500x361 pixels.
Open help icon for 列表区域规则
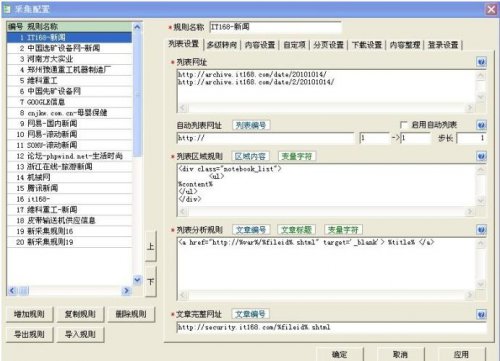click(481, 156)
